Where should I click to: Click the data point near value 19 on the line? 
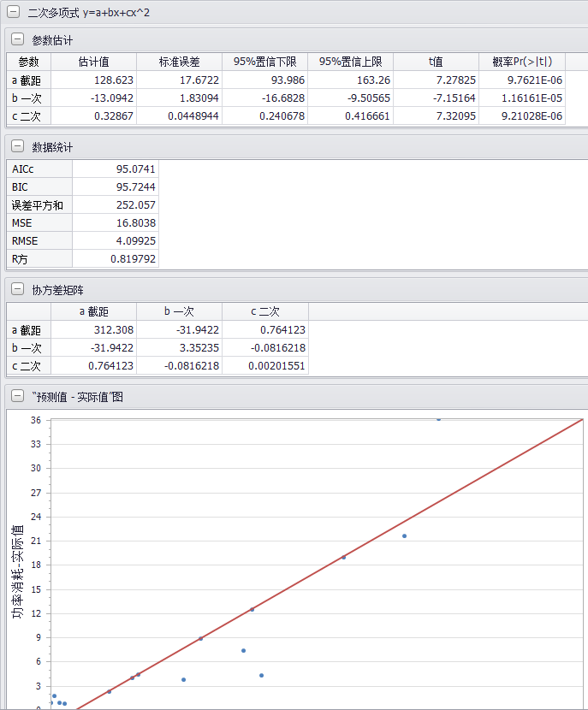[344, 558]
